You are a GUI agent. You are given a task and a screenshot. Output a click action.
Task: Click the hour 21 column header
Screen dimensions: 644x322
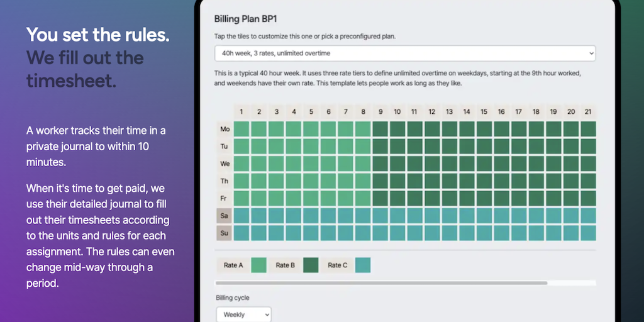(x=588, y=112)
